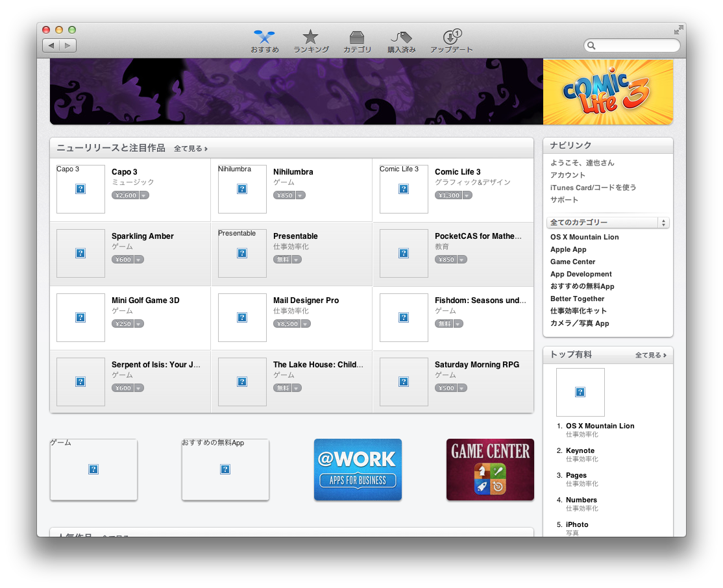Buy Comic Life 3 for ¥1,300
This screenshot has width=723, height=588.
coord(448,195)
